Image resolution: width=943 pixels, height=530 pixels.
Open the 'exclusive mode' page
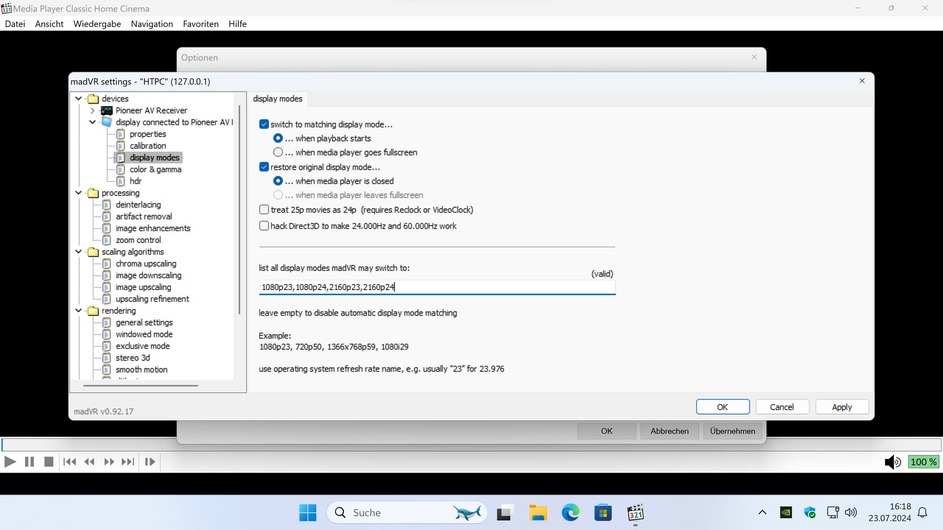(x=143, y=346)
